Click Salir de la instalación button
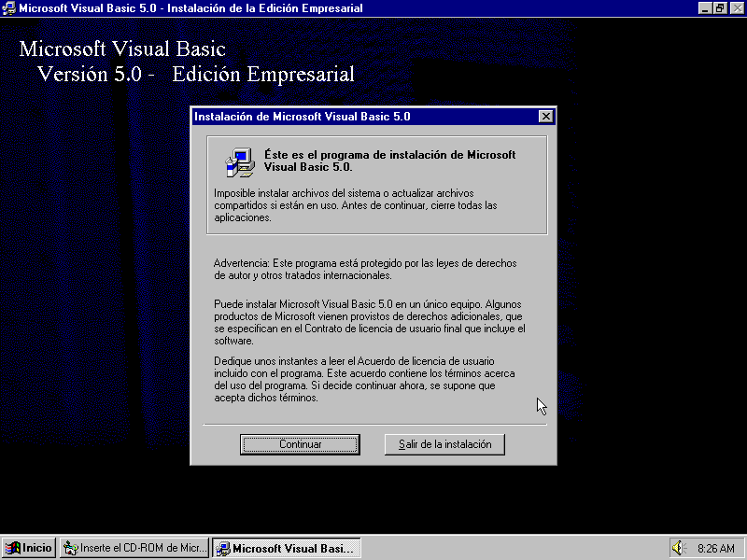The image size is (747, 560). [444, 444]
